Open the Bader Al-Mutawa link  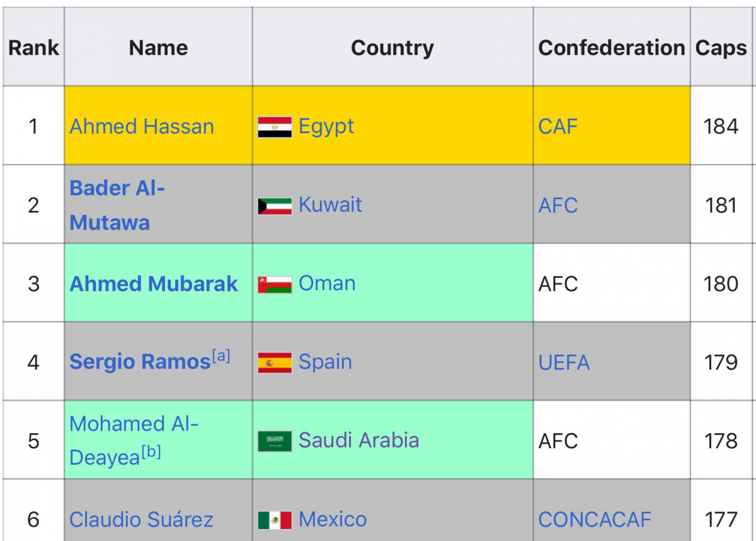117,205
